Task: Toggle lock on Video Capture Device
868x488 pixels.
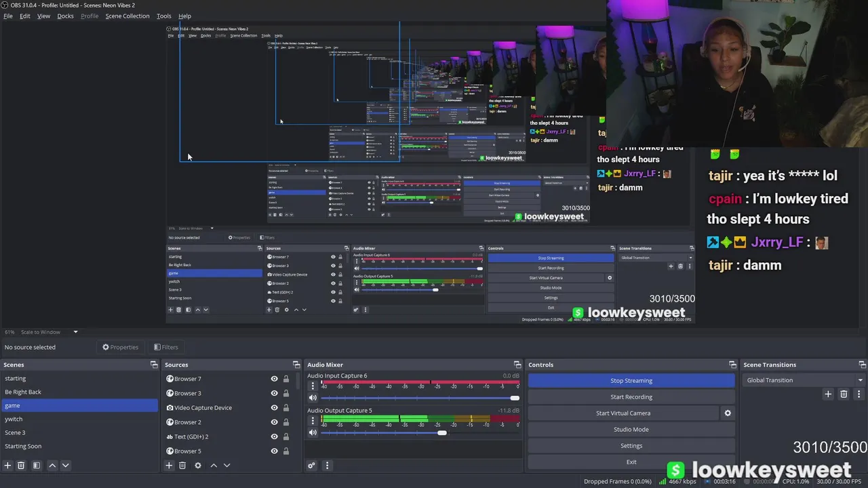Action: (x=286, y=407)
